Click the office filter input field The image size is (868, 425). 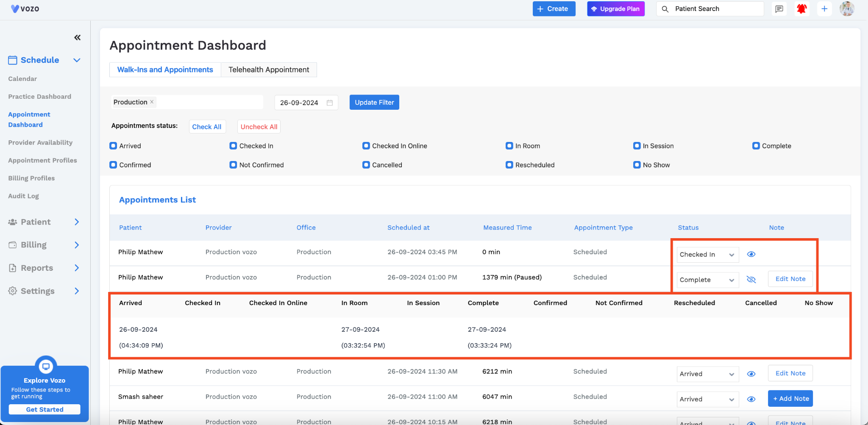(187, 102)
